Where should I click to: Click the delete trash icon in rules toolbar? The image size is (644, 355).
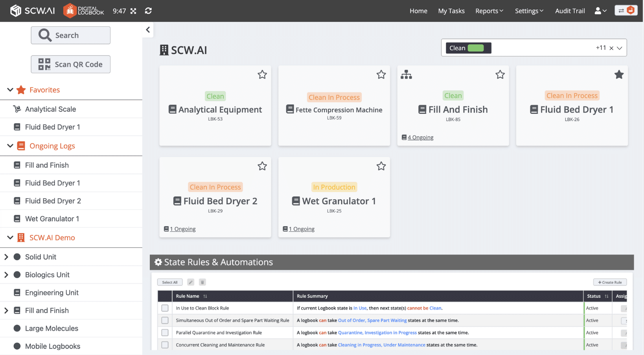point(202,282)
